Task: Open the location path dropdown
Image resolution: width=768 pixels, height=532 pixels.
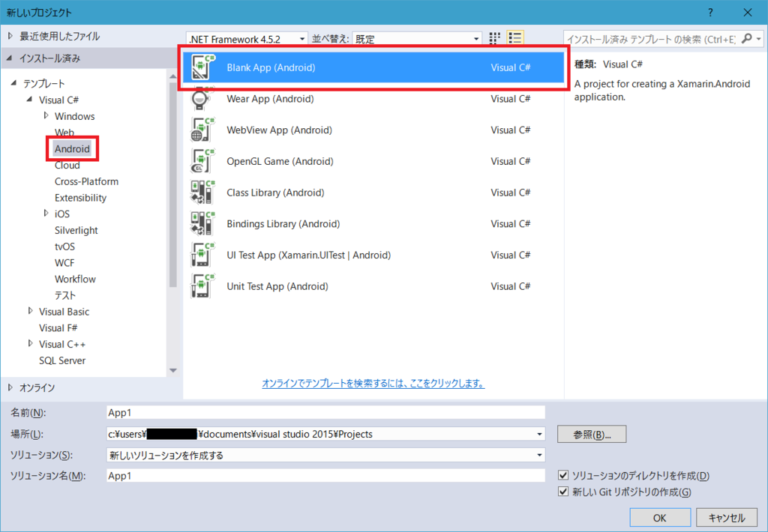Action: [539, 434]
